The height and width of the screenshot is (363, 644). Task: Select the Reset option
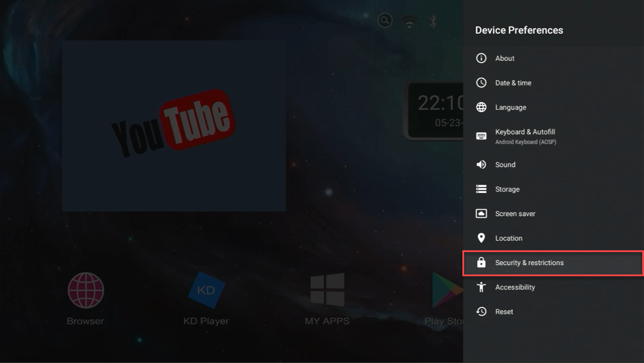(553, 312)
